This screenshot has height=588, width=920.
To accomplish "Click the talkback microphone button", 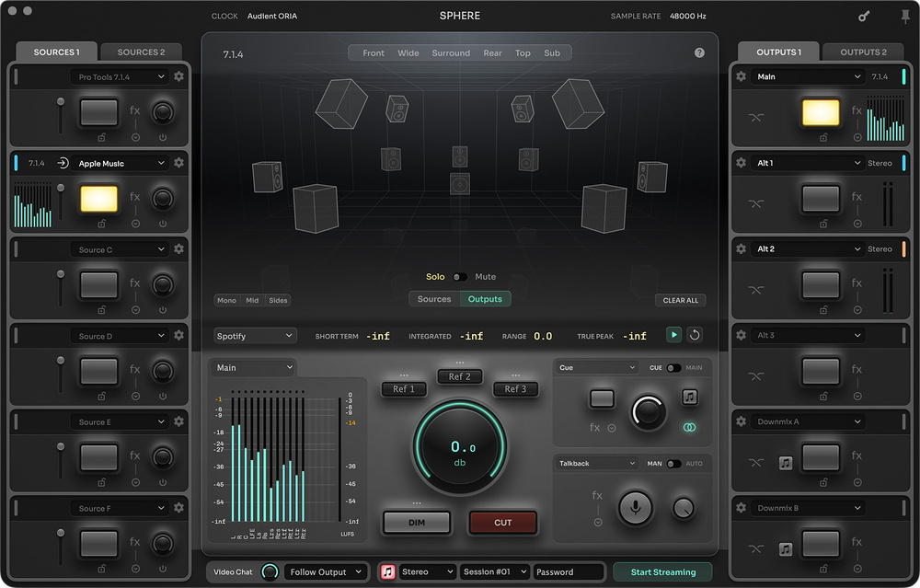I will point(635,507).
